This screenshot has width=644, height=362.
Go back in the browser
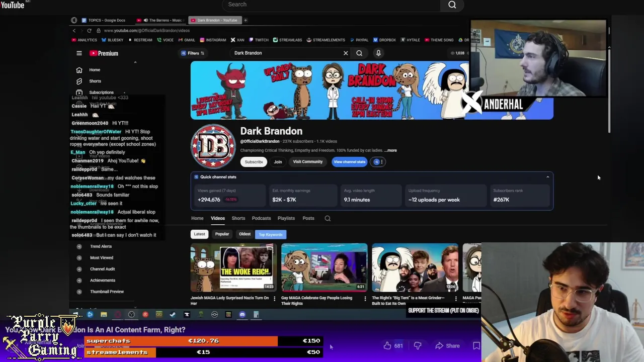click(74, 31)
